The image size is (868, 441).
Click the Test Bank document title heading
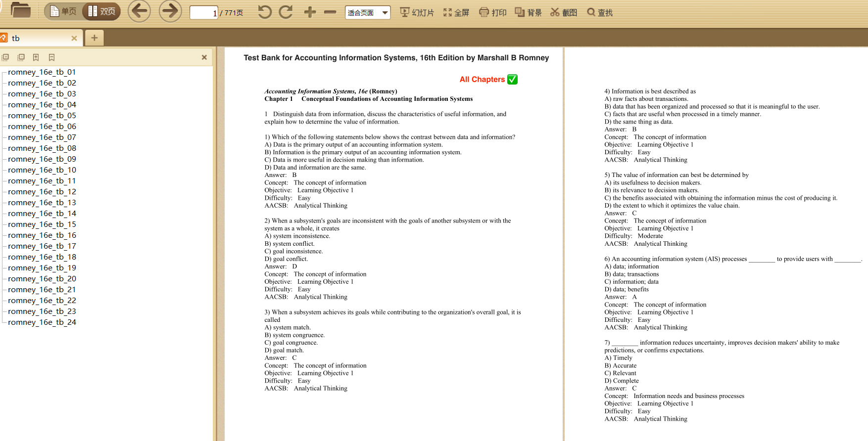click(396, 58)
